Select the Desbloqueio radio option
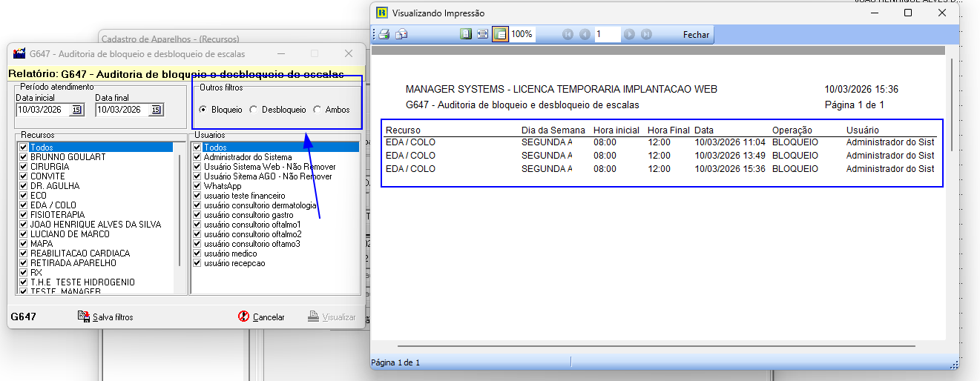This screenshot has height=381, width=980. pos(254,110)
